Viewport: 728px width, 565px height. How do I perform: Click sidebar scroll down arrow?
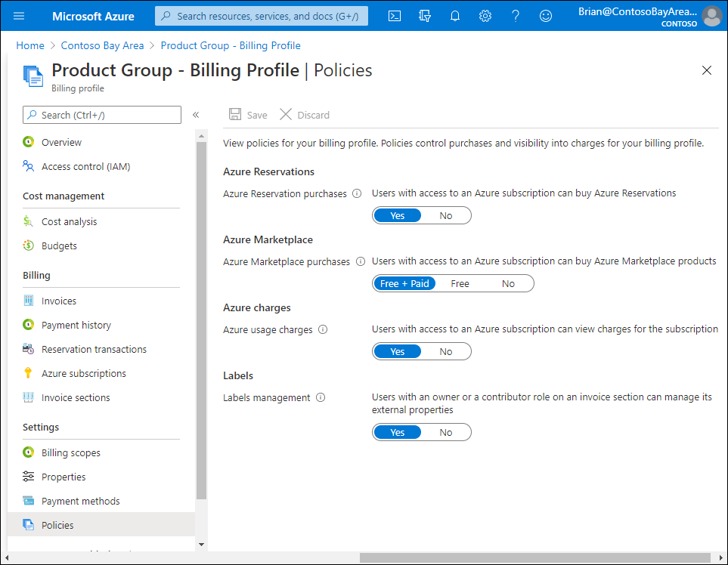(201, 545)
